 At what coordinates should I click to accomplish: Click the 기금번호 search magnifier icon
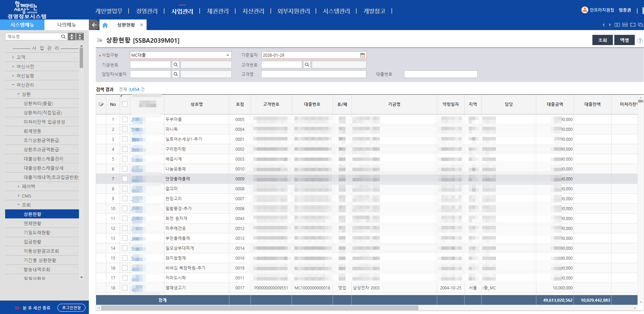tap(176, 64)
